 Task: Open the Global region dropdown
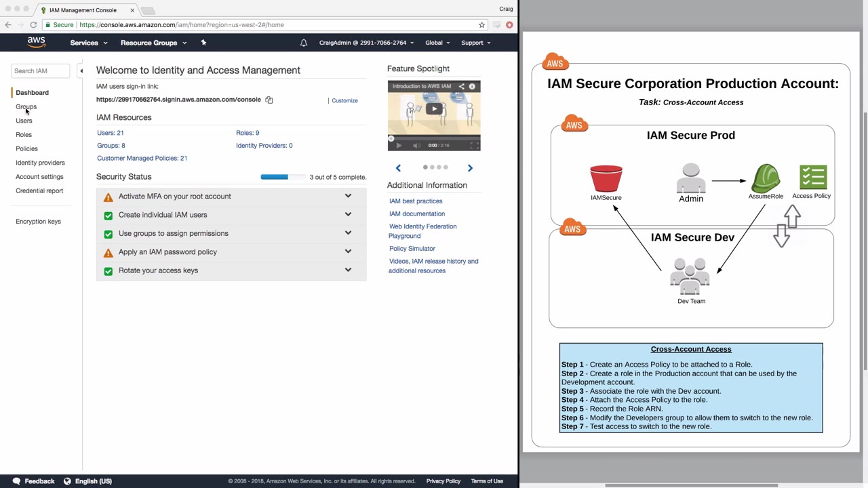pos(437,43)
